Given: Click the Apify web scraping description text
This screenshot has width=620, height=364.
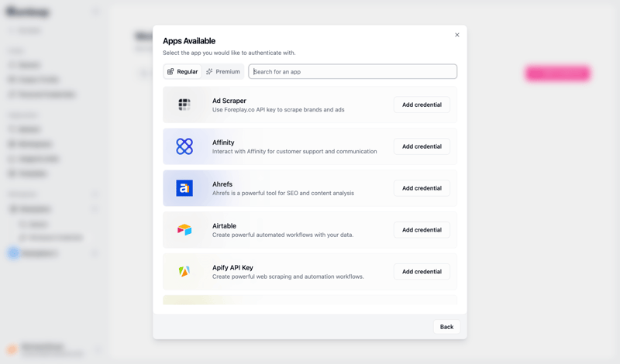Looking at the screenshot, I should click(288, 276).
